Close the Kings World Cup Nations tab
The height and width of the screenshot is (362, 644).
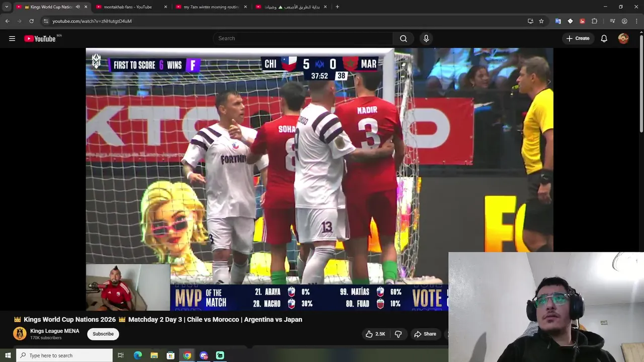tap(86, 7)
